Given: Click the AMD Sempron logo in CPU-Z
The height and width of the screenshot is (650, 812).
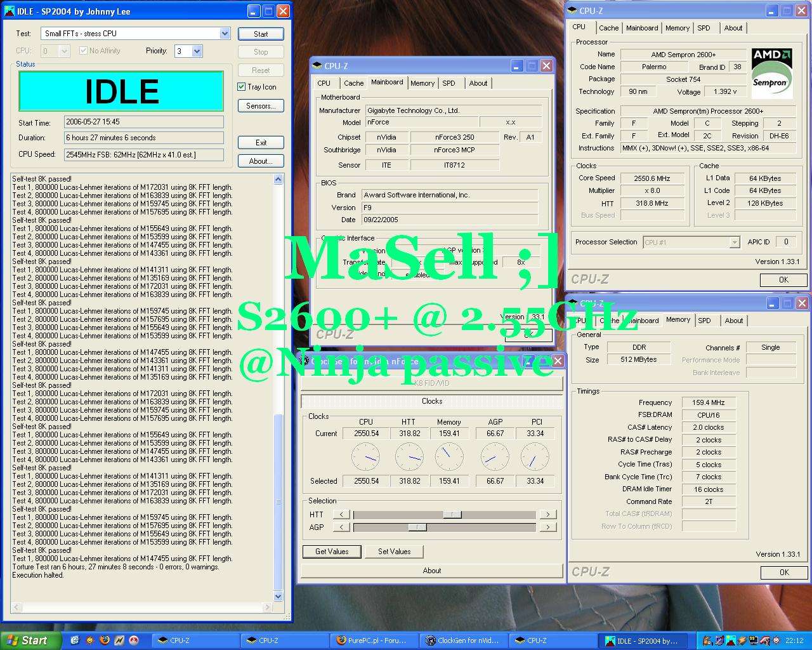Looking at the screenshot, I should pyautogui.click(x=771, y=73).
